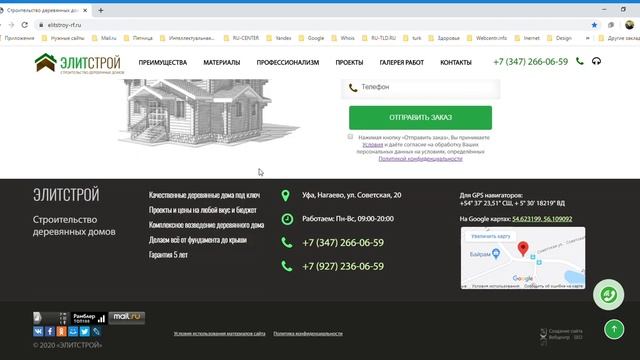Open the Chrome profile avatar

[629, 25]
